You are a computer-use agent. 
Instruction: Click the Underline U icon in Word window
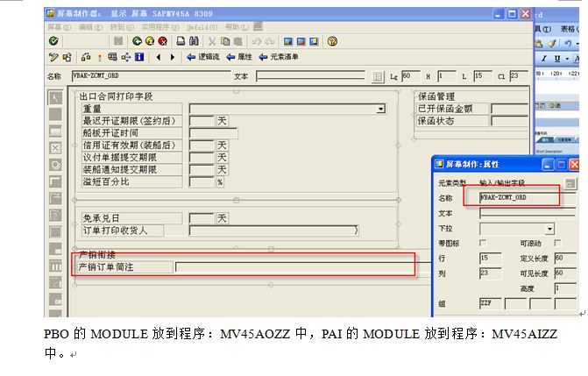pyautogui.click(x=557, y=59)
